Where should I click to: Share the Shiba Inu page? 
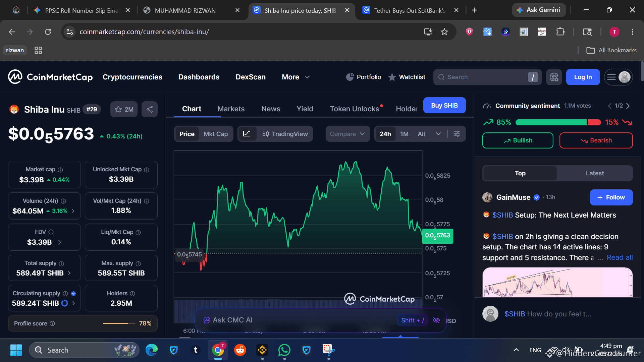click(150, 109)
